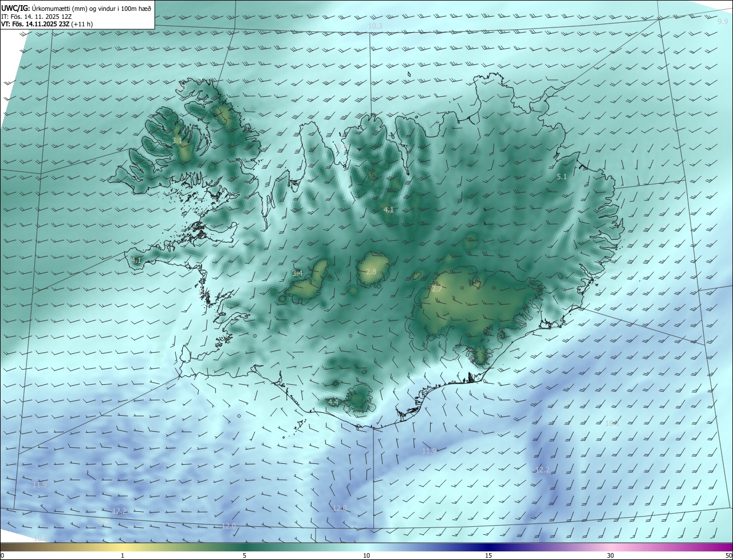
Task: Click the colour scale tick label '15'
Action: point(488,555)
